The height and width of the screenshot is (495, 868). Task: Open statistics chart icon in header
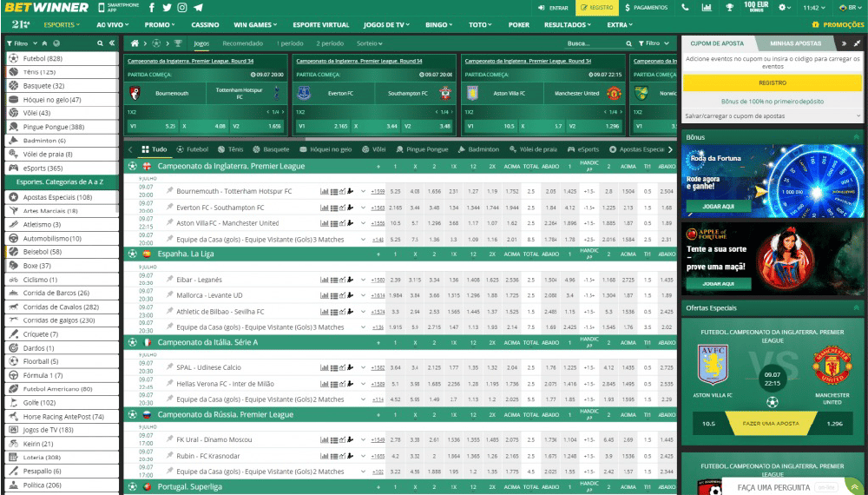(x=707, y=8)
